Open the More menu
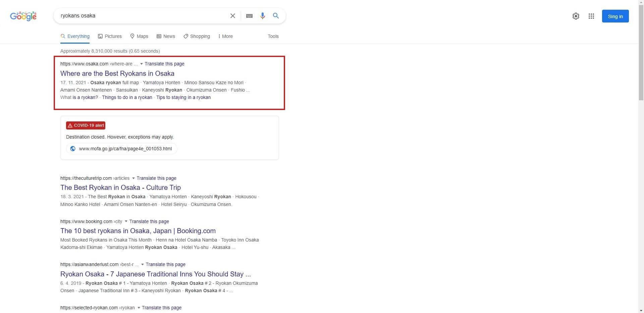 225,36
